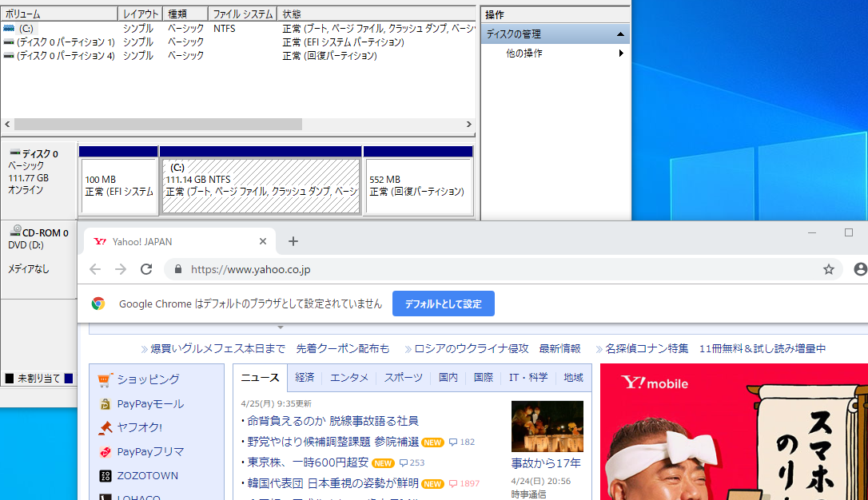Click volume list left scroll arrow
Image resolution: width=868 pixels, height=500 pixels.
(x=7, y=125)
